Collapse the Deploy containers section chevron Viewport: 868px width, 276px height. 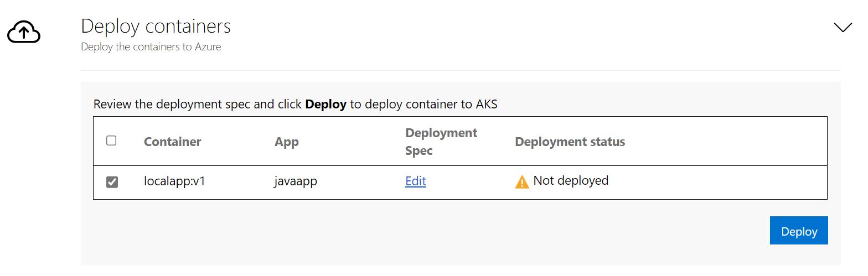click(x=843, y=28)
